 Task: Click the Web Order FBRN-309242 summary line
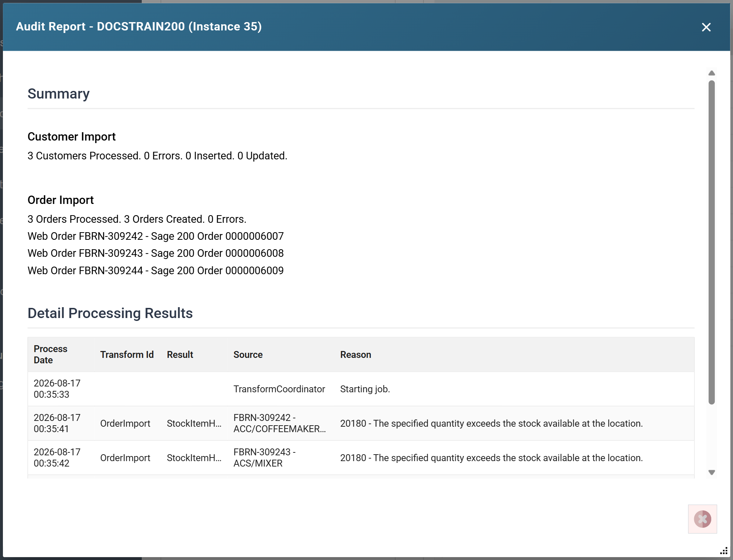(x=156, y=236)
